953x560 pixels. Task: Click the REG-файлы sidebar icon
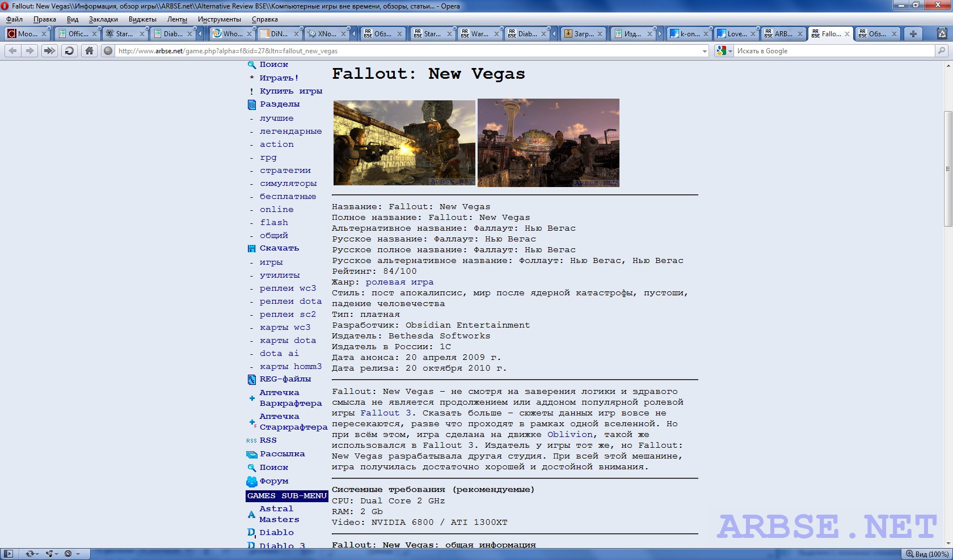[252, 380]
